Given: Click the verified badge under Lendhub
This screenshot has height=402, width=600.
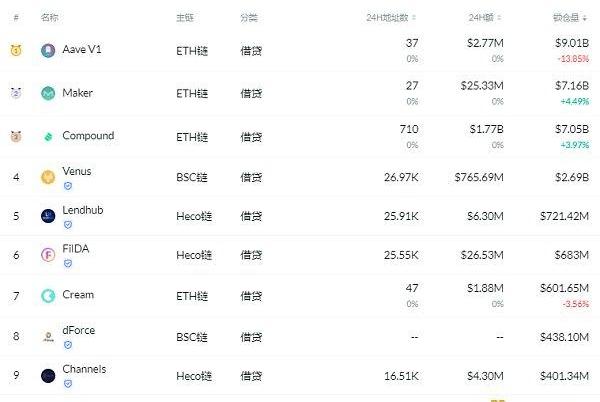Looking at the screenshot, I should 68,225.
